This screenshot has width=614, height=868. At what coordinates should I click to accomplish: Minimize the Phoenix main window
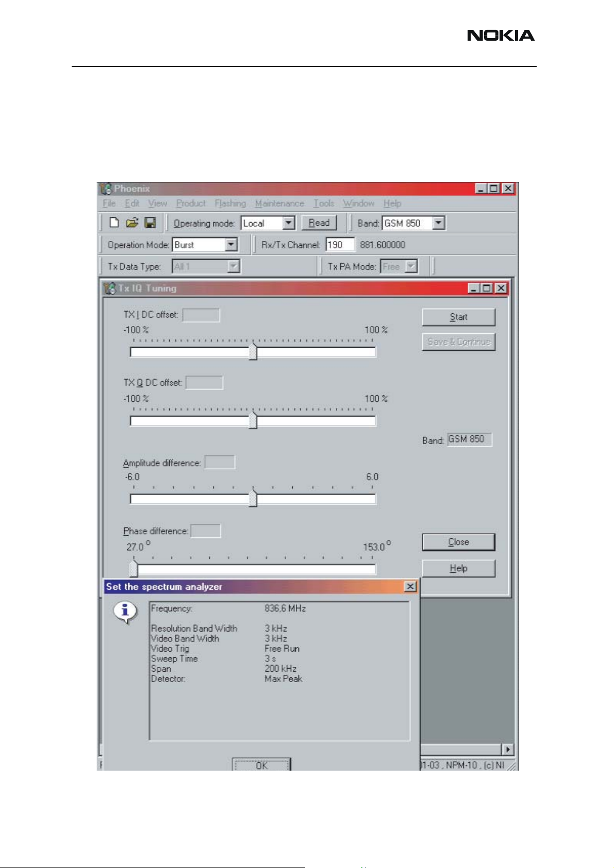[x=481, y=189]
